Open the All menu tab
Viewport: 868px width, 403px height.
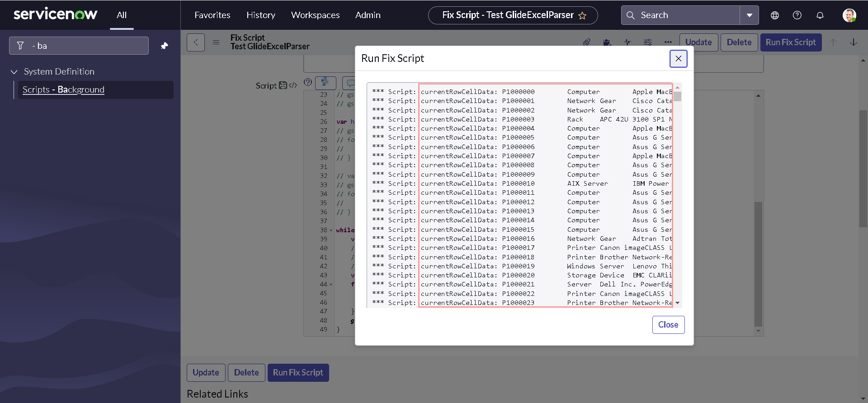tap(122, 15)
